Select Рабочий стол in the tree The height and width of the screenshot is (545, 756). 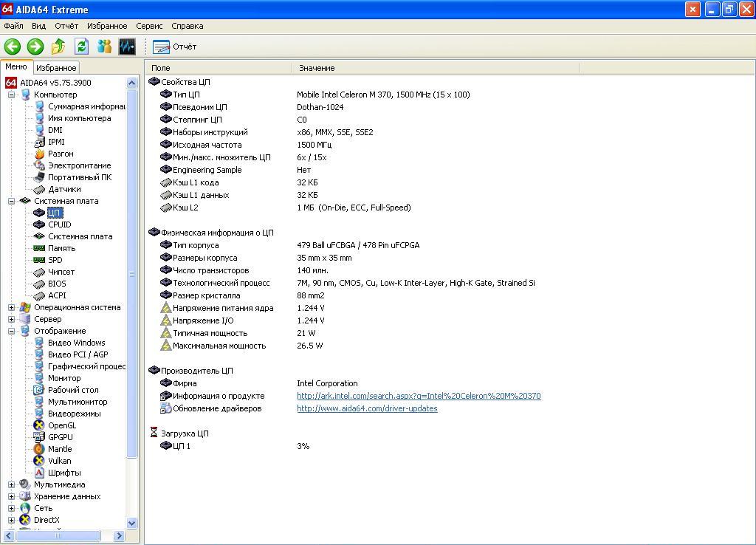pyautogui.click(x=73, y=390)
